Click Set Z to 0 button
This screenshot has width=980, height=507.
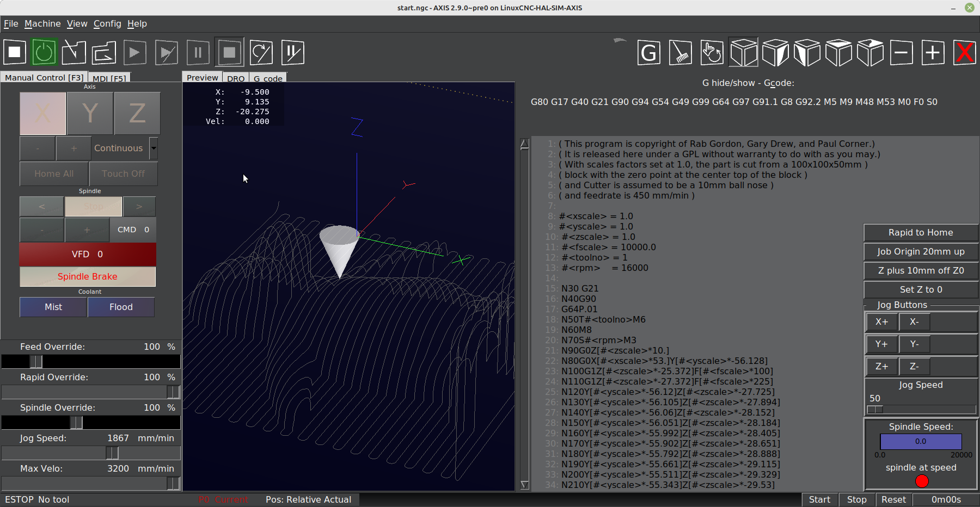pos(921,289)
